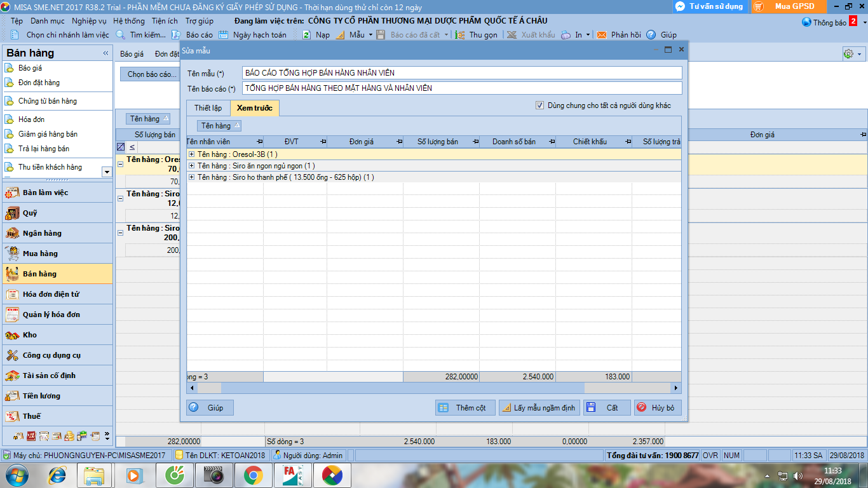The height and width of the screenshot is (488, 868).
Task: Expand the 'Siro ăn ngon ngủ ngon' group
Action: [x=192, y=165]
